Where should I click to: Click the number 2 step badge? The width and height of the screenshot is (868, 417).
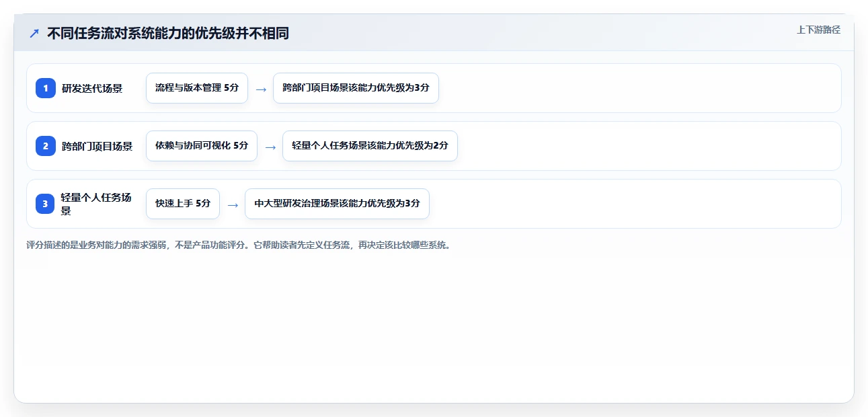point(46,146)
